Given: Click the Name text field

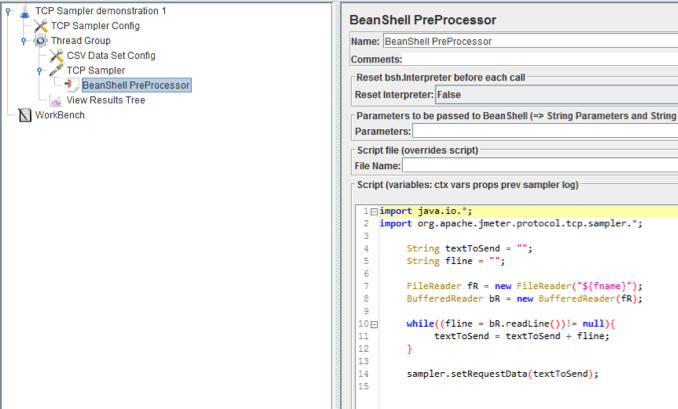Looking at the screenshot, I should [530, 41].
